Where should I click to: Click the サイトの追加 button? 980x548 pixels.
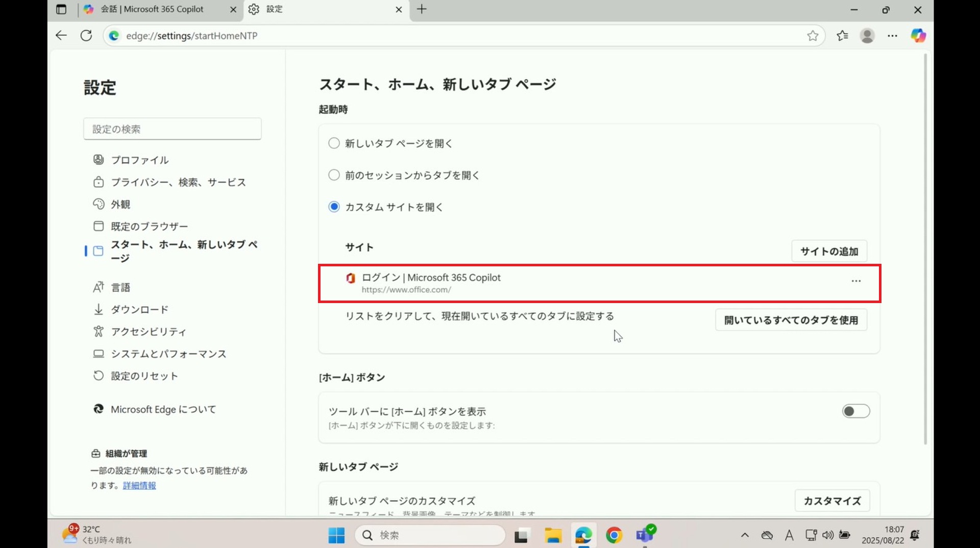tap(829, 251)
